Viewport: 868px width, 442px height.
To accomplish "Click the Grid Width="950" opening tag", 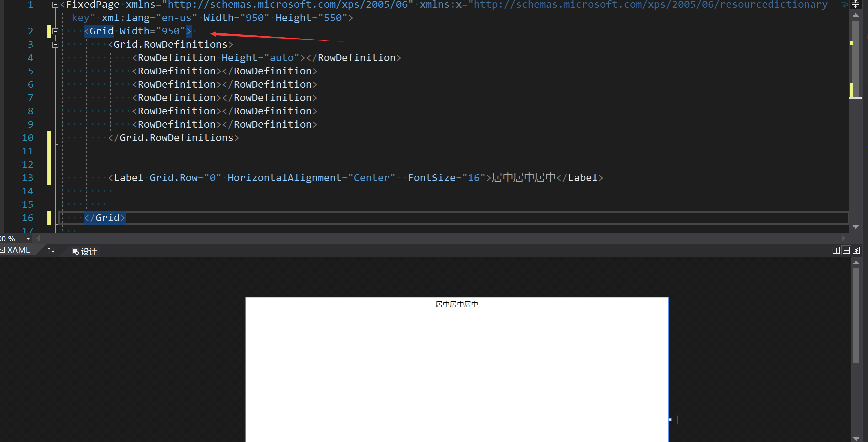I will 138,31.
